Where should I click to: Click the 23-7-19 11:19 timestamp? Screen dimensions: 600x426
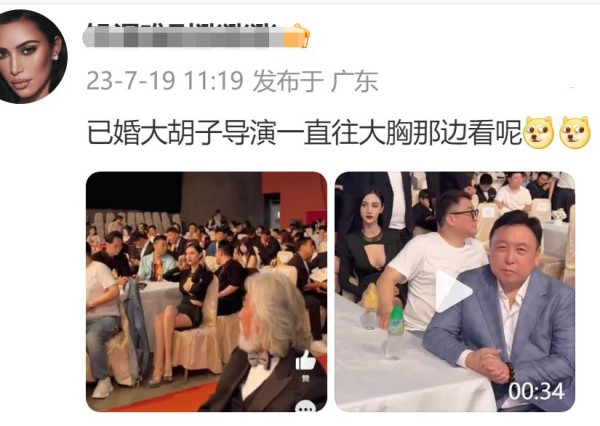(165, 80)
